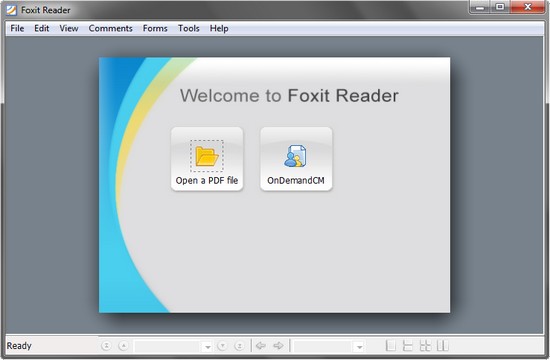Select continuous page layout icon
Image resolution: width=550 pixels, height=360 pixels.
408,346
